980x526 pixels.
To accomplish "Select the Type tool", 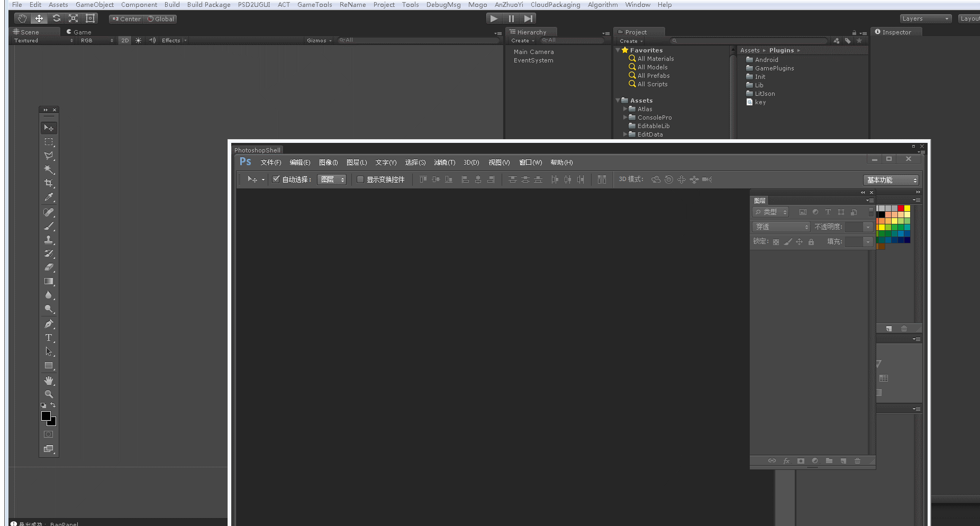I will [x=49, y=338].
